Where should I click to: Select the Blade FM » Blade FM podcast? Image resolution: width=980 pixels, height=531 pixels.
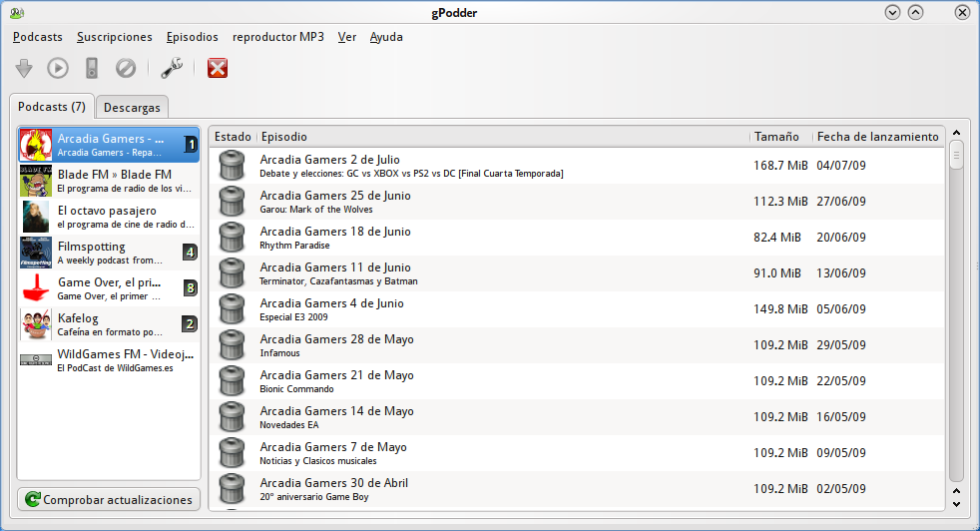pos(109,181)
